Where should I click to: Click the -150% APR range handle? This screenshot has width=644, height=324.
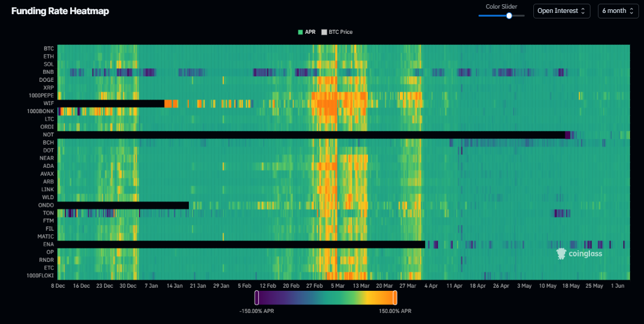click(256, 298)
